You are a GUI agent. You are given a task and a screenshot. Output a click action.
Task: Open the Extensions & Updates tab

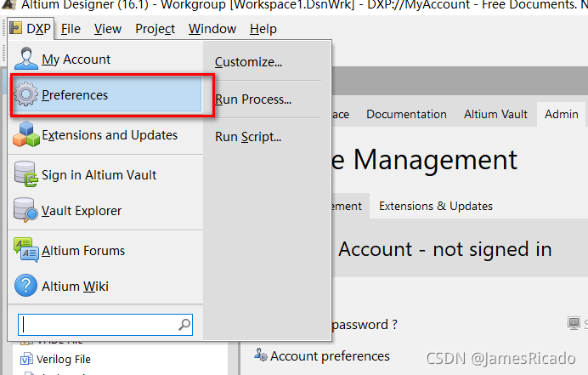coord(436,206)
